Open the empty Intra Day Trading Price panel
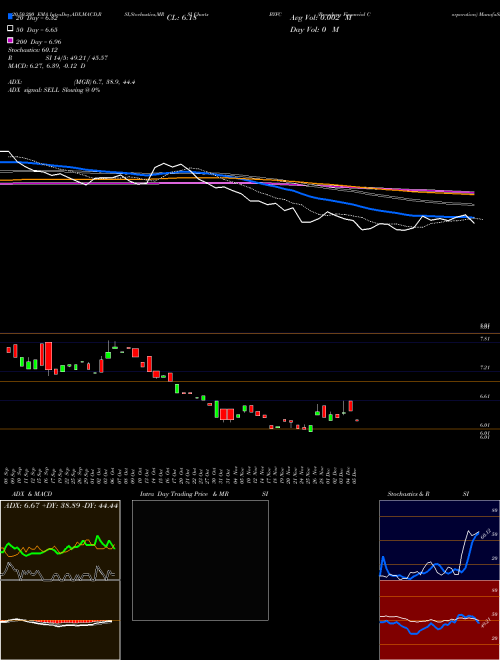This screenshot has width=500, height=660. coord(200,560)
